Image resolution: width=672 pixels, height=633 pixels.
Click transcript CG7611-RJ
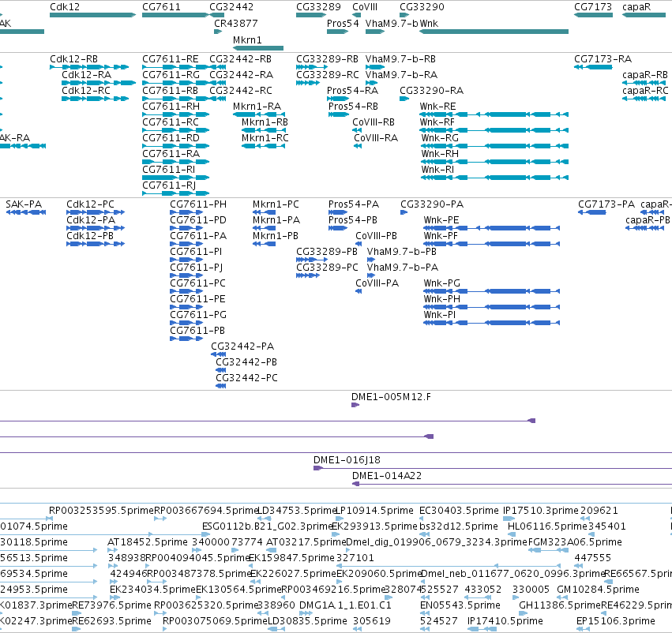169,185
